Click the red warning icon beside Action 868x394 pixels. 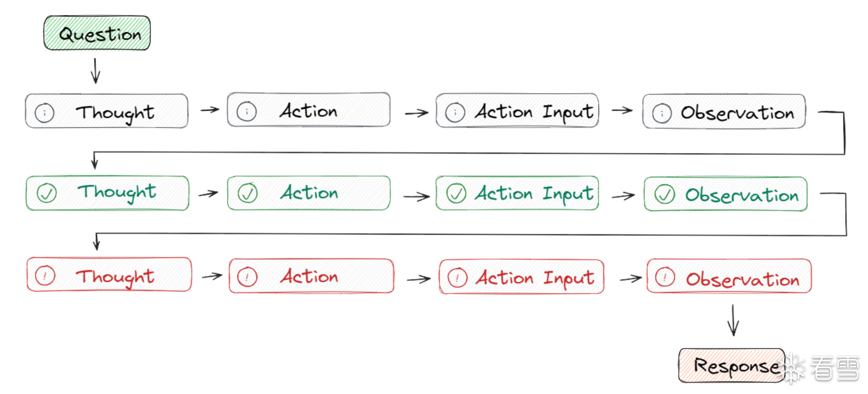[x=247, y=276]
